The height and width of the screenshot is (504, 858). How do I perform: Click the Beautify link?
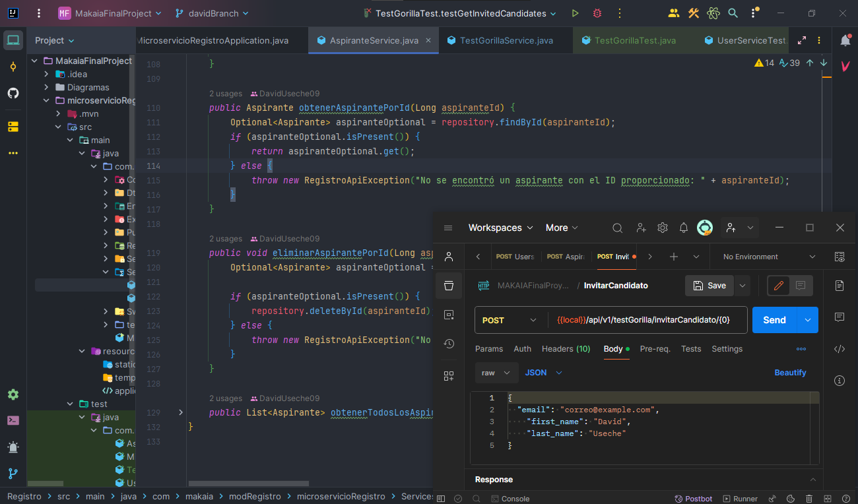pyautogui.click(x=790, y=373)
